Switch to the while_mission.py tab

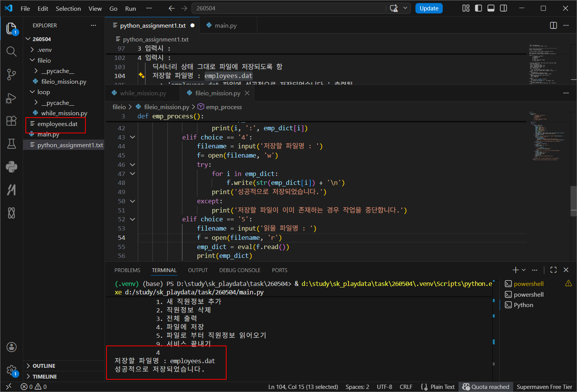pyautogui.click(x=142, y=93)
